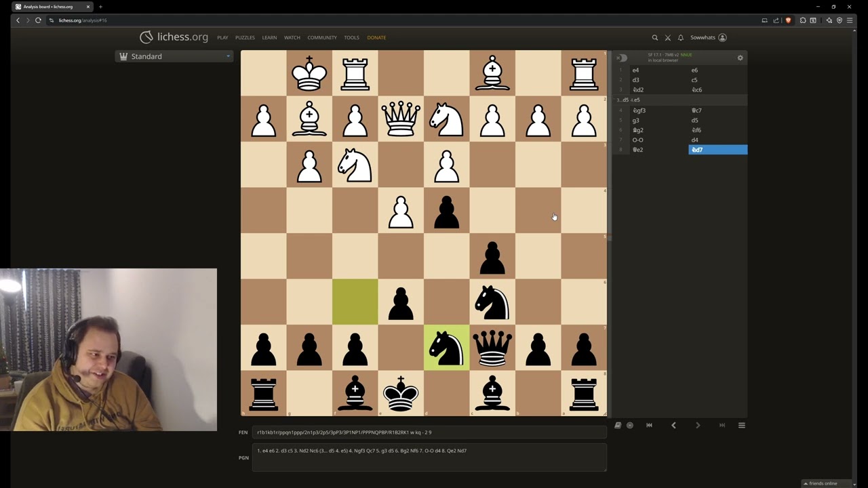
Task: Jump to first move of the game
Action: 649,425
